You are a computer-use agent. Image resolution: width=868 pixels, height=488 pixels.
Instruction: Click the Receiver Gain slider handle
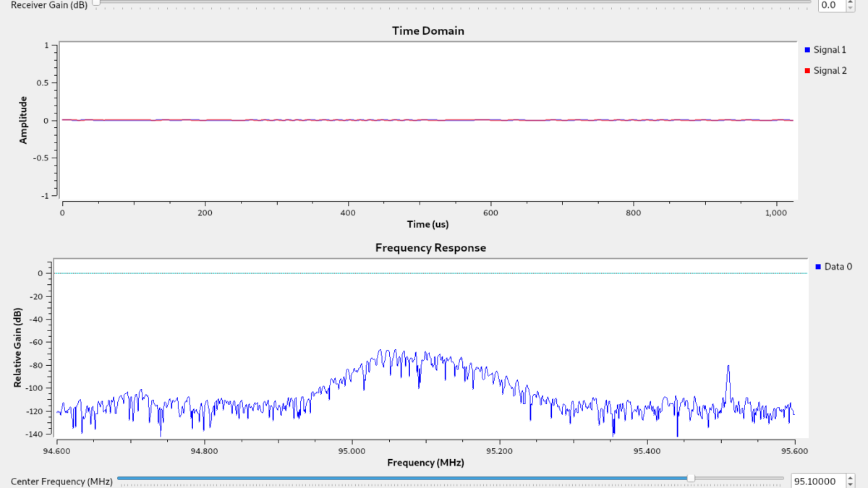point(95,2)
